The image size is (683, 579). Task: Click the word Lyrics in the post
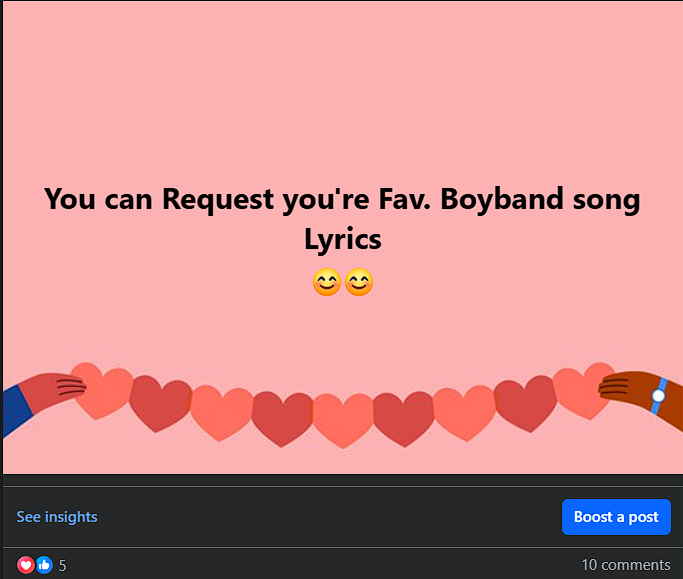[343, 239]
